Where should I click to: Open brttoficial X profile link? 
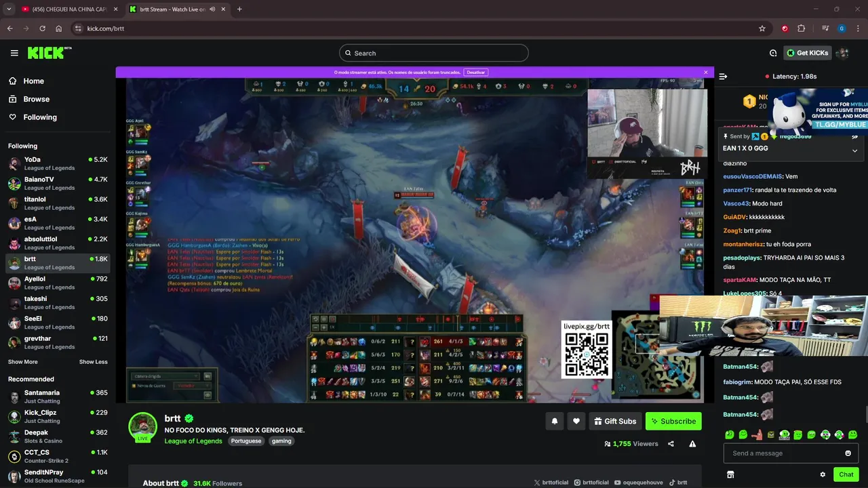coord(551,483)
